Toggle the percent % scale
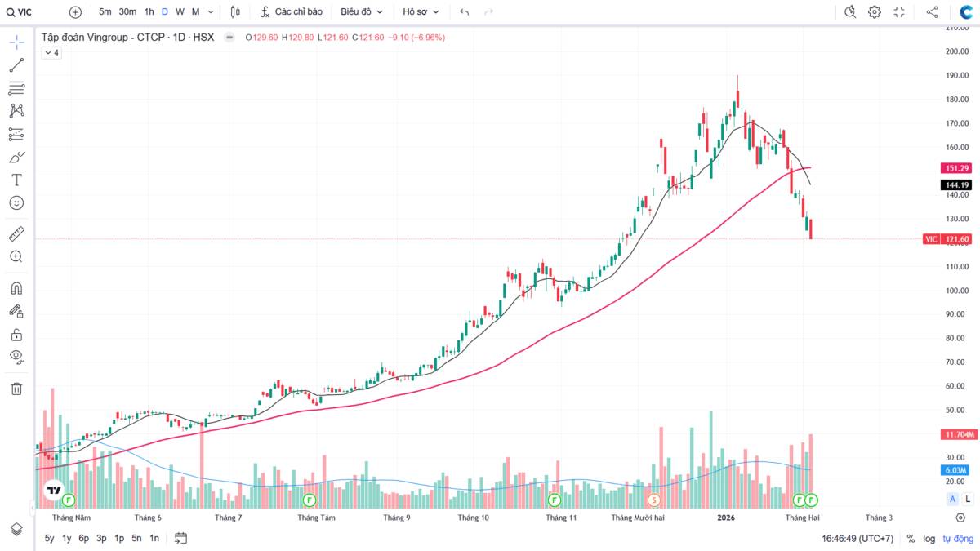Screen dimensions: 980x551 click(911, 539)
